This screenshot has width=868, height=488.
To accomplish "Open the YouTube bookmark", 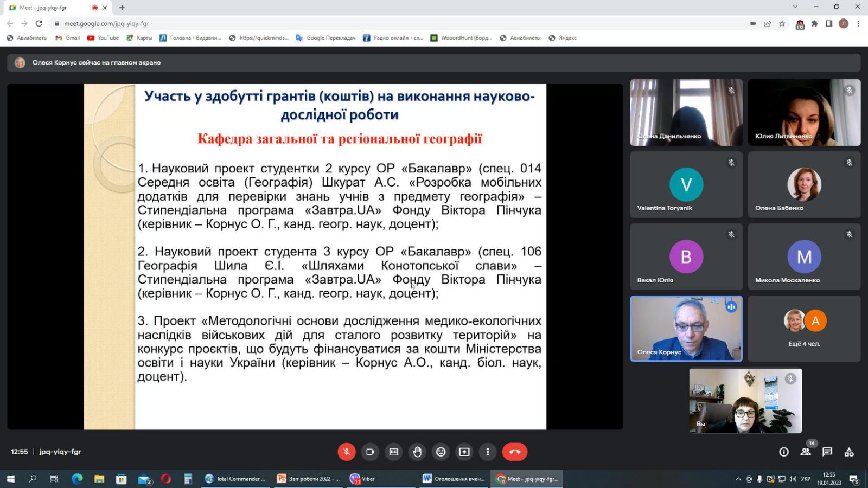I will point(103,38).
